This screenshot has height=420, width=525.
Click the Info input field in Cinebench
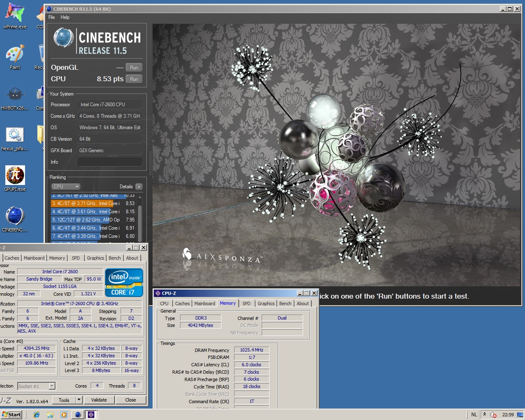tap(110, 162)
